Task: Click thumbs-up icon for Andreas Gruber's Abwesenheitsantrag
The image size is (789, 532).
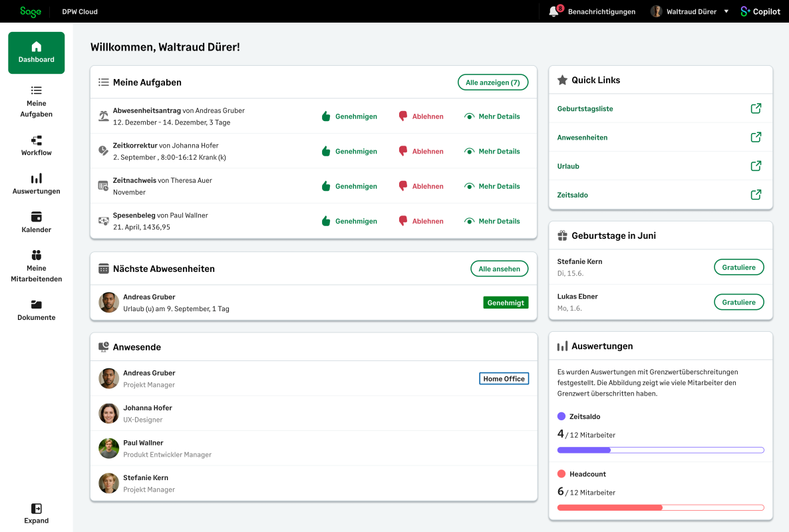Action: [x=326, y=116]
